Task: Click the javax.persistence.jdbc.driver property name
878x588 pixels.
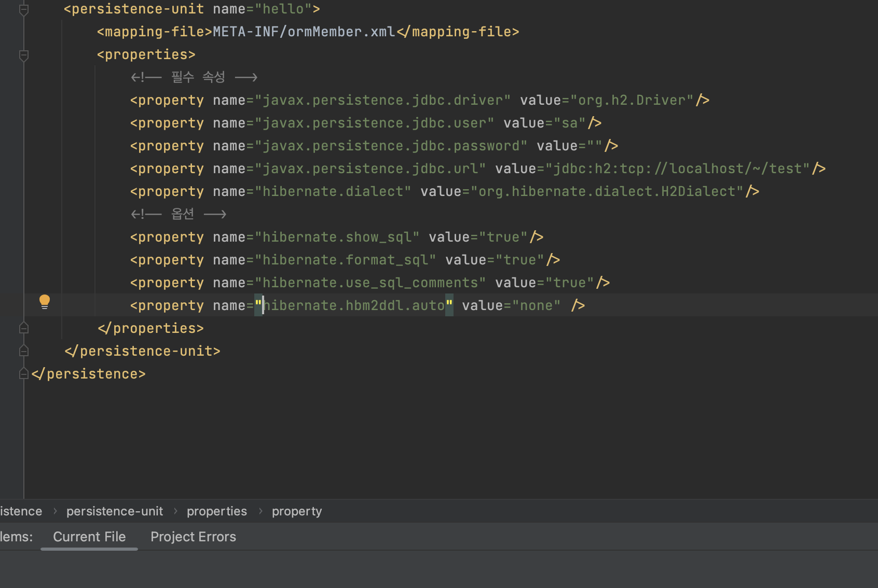Action: tap(383, 100)
